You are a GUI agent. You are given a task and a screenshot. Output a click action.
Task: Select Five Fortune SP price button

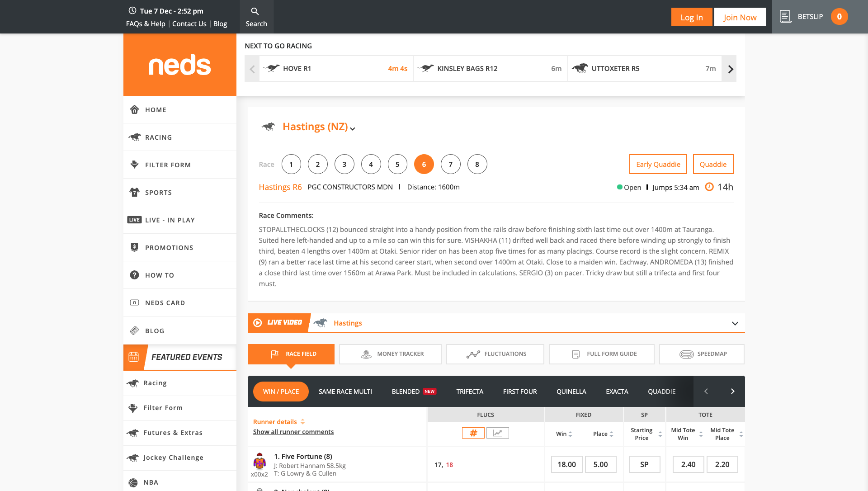click(644, 464)
